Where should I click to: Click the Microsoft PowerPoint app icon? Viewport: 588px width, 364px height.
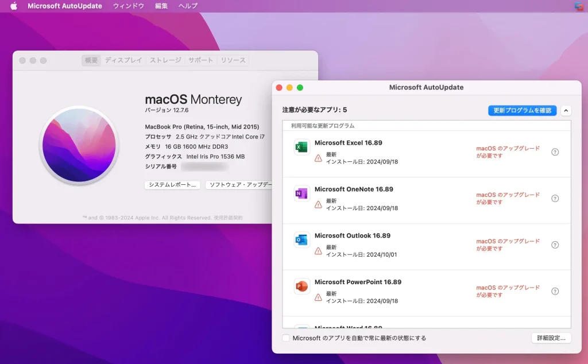coord(301,286)
